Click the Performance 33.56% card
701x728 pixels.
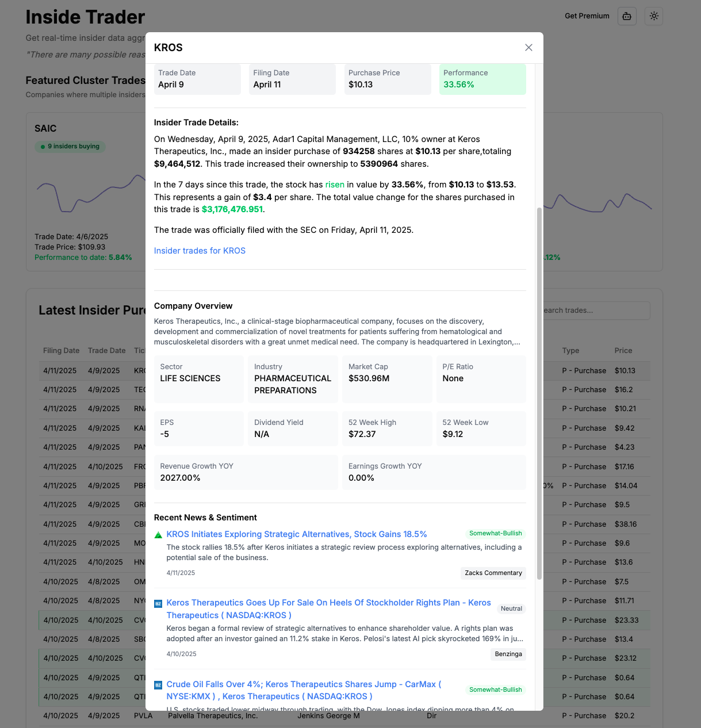482,79
